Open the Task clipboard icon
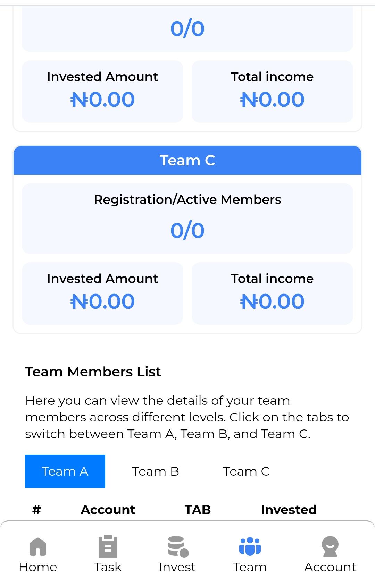The height and width of the screenshot is (588, 375). pos(108,546)
